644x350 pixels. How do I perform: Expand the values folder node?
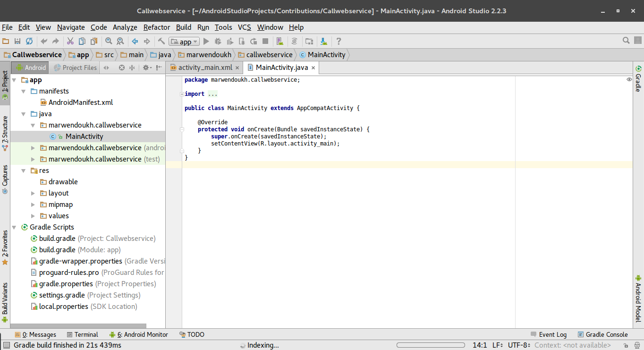pos(33,216)
